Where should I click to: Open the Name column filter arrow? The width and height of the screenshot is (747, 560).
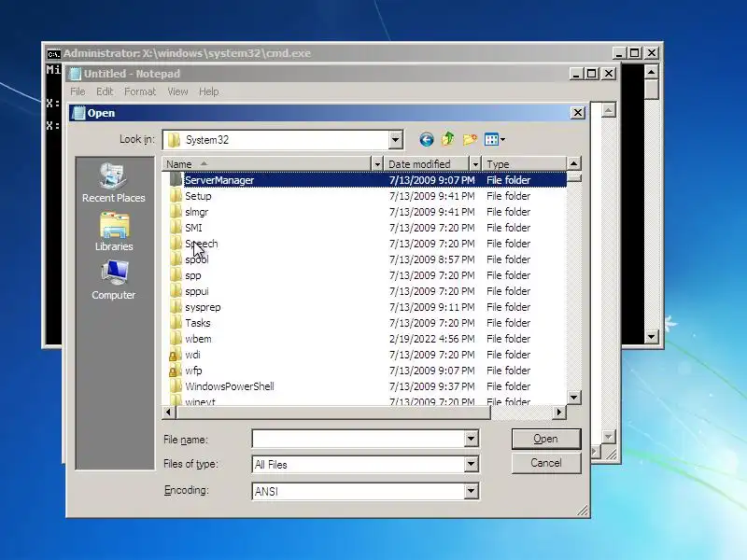[x=377, y=164]
